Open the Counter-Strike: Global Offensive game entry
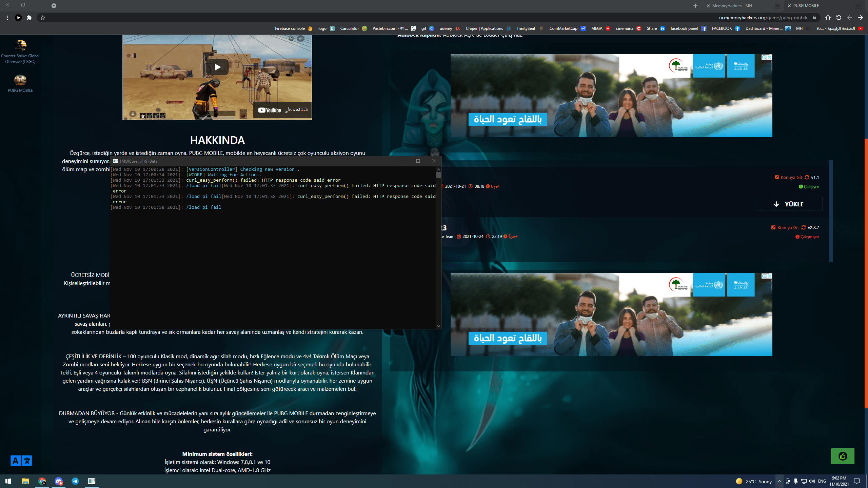Viewport: 868px width, 488px height. (20, 52)
